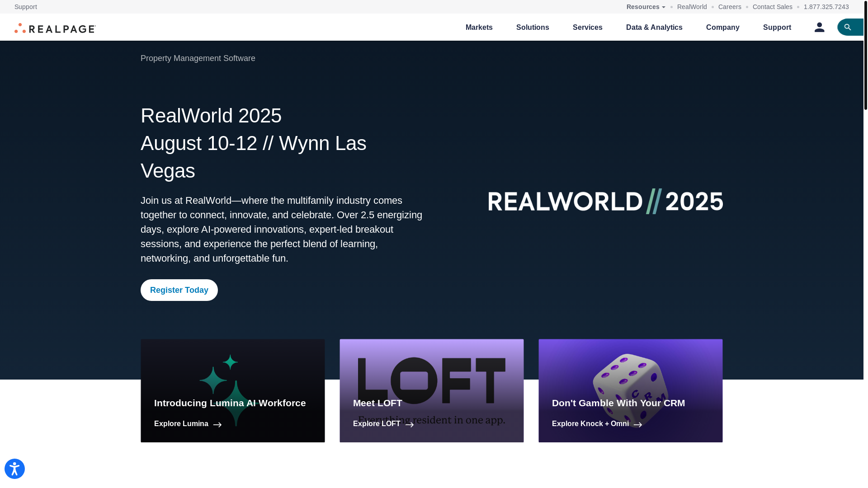868x488 pixels.
Task: Click the Explore LOFT link
Action: click(x=377, y=424)
